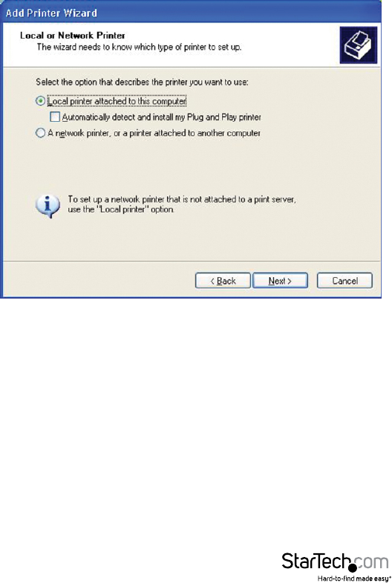392x583 pixels.
Task: Click the printer icon in wizard header
Action: [358, 45]
